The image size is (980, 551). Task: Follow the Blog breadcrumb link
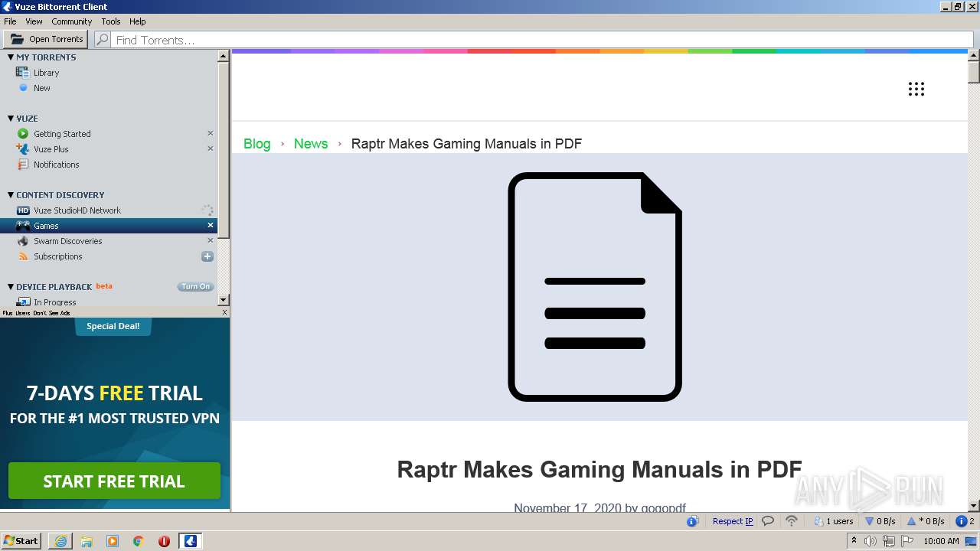[x=256, y=144]
